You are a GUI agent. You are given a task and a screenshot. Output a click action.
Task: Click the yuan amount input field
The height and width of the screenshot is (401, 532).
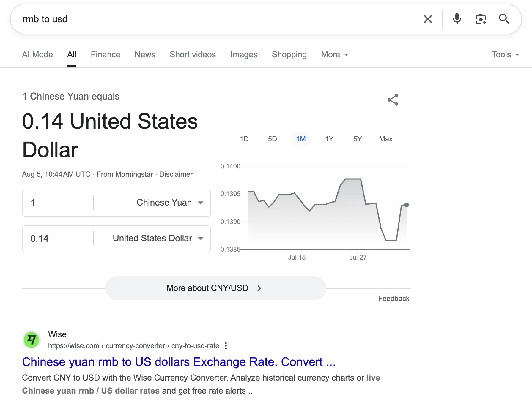pyautogui.click(x=58, y=203)
